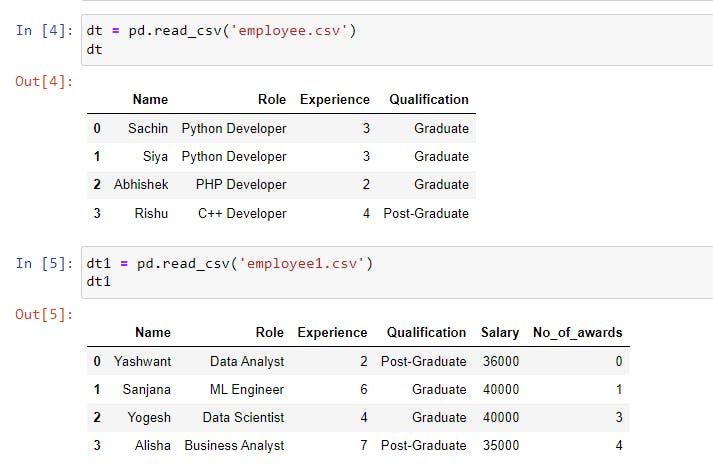Click the 36000 salary value
The width and height of the screenshot is (713, 472).
(x=500, y=361)
